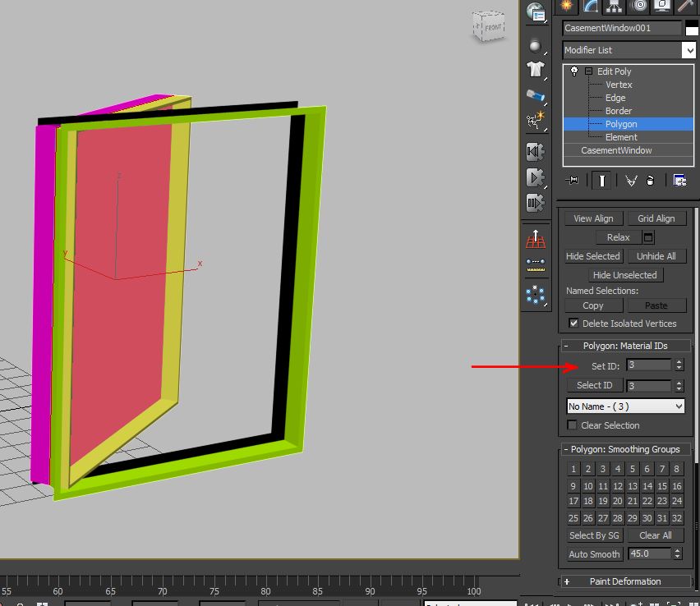Click the CasementWindow001 name field

(x=620, y=28)
